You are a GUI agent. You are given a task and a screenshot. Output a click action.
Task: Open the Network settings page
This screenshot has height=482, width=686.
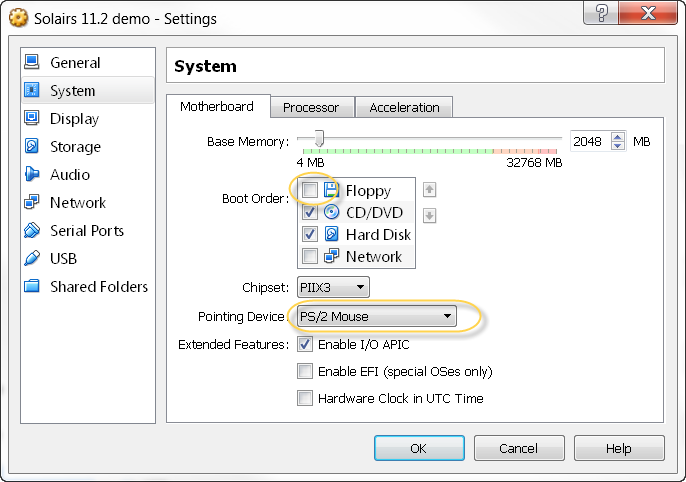tap(88, 202)
